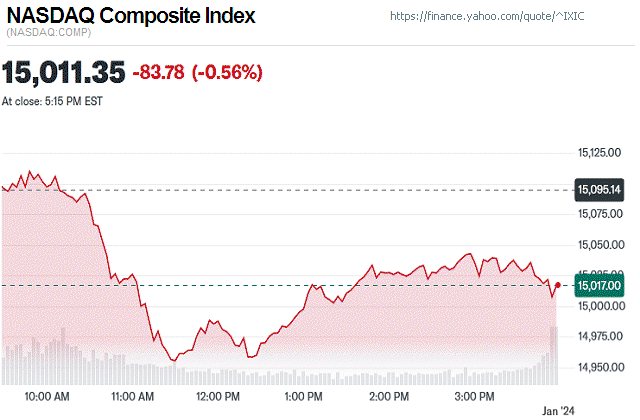Click the 14,950.00 price axis label
Screen dimensions: 640x420
(601, 368)
